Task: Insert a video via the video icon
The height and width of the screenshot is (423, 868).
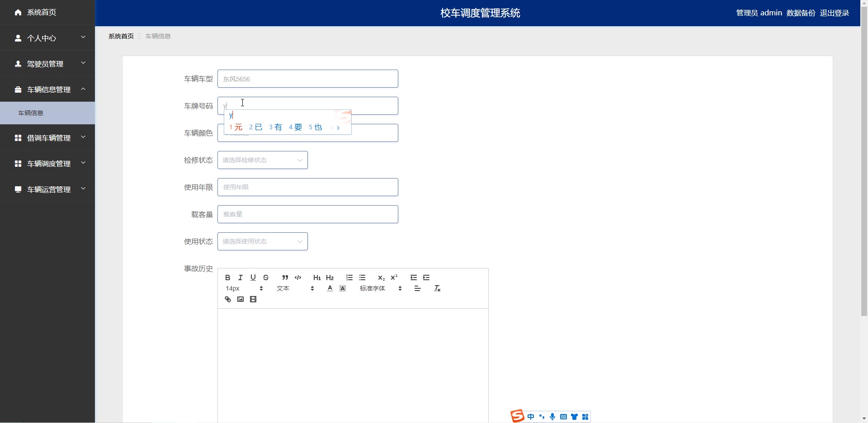Action: [253, 299]
